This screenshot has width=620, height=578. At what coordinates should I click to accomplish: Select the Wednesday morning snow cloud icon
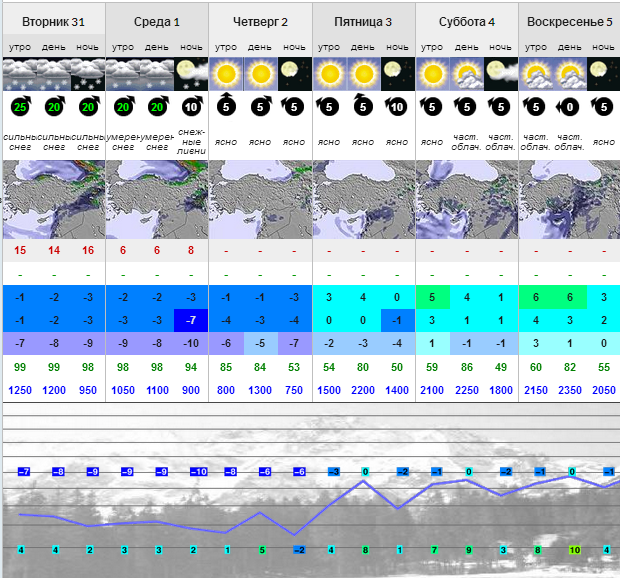click(123, 74)
